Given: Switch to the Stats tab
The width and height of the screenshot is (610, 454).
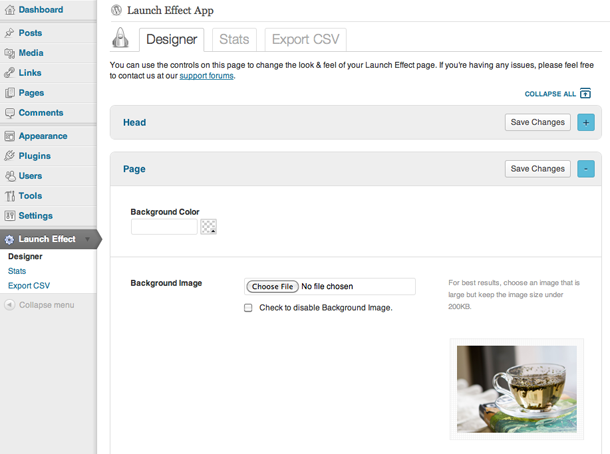Looking at the screenshot, I should coord(234,39).
